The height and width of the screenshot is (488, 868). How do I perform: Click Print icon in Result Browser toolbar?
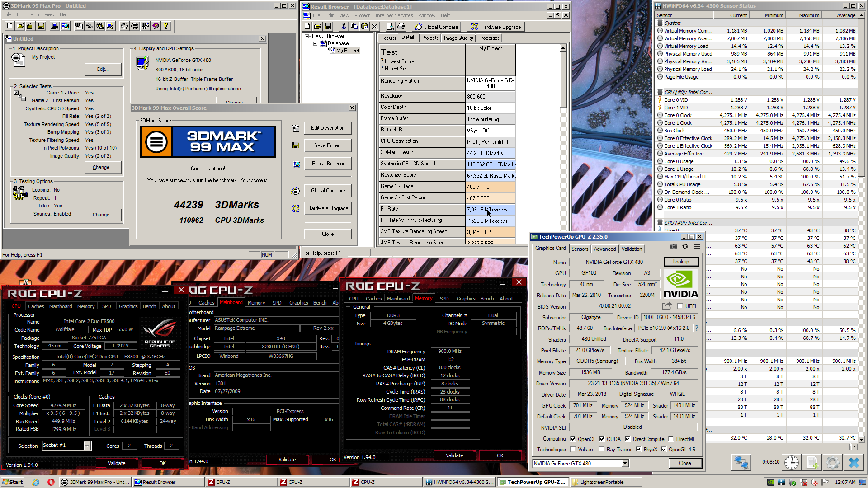[401, 27]
